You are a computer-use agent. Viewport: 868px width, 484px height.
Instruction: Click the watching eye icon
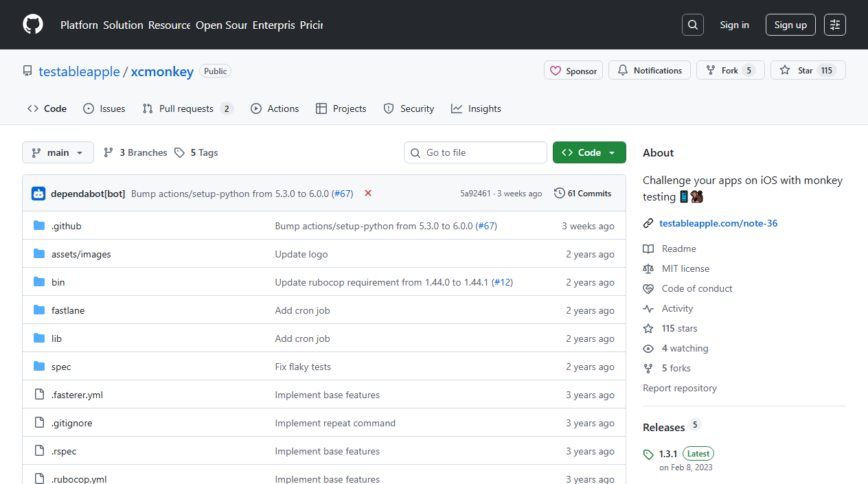(x=648, y=349)
